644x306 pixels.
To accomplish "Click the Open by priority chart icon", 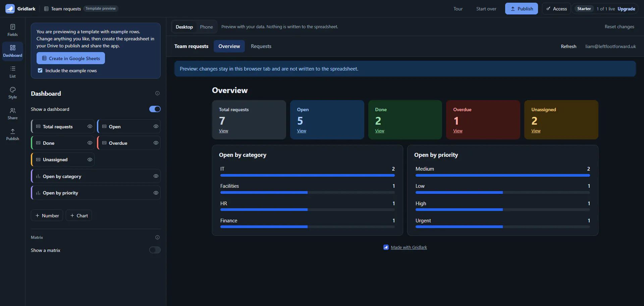I will 38,193.
